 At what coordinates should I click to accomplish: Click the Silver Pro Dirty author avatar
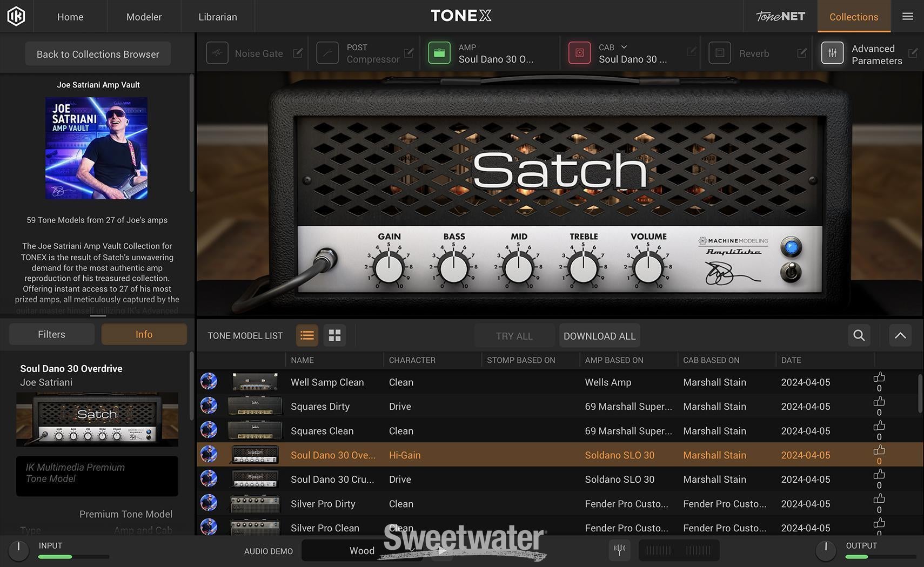209,503
